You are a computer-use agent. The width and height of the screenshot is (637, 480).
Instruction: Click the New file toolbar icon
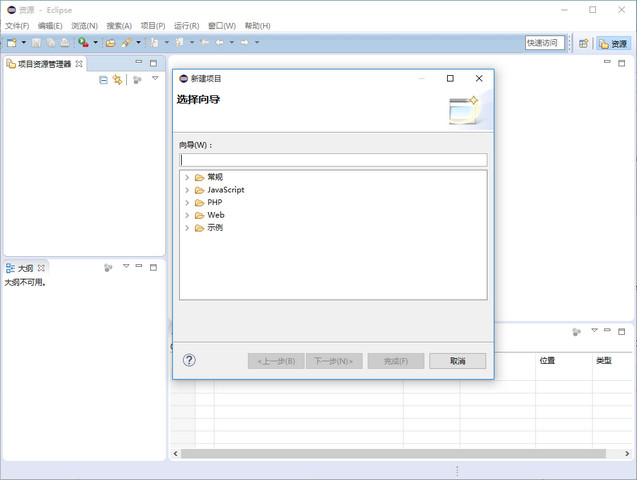[x=11, y=43]
